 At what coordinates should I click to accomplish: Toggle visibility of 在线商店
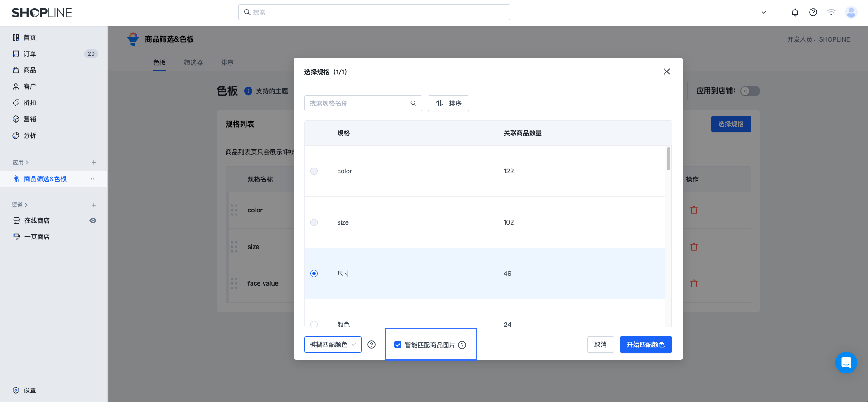coord(93,220)
